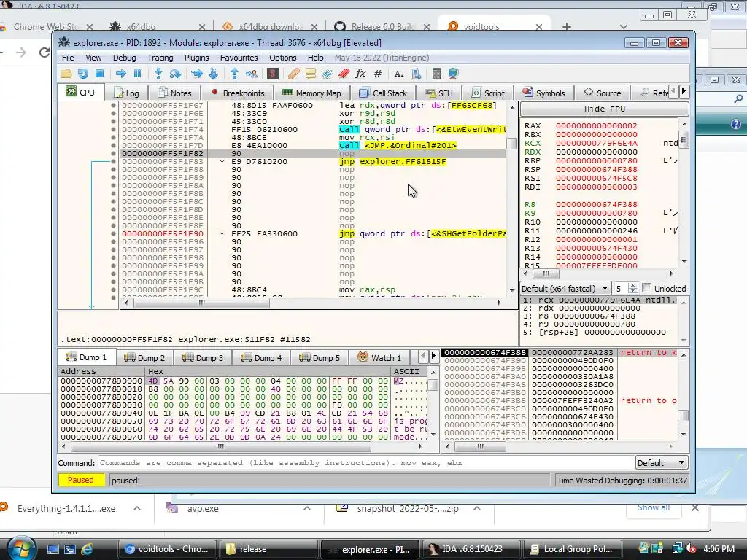Image resolution: width=747 pixels, height=560 pixels.
Task: Click the Comments toolbar icon
Action: pyautogui.click(x=311, y=74)
